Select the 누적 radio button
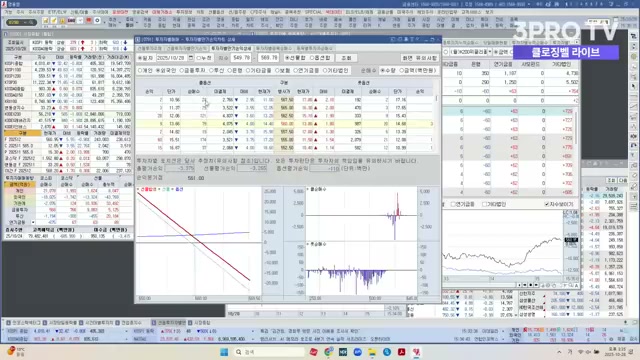The width and height of the screenshot is (640, 360). tap(199, 58)
